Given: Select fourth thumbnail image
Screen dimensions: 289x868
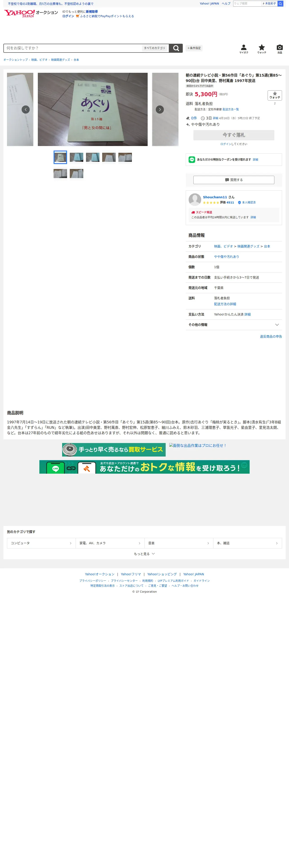Looking at the screenshot, I should click(x=109, y=157).
